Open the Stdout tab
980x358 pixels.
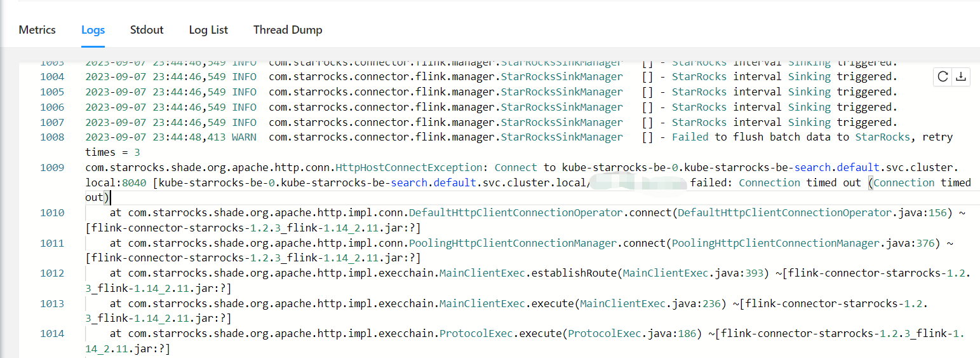tap(147, 30)
